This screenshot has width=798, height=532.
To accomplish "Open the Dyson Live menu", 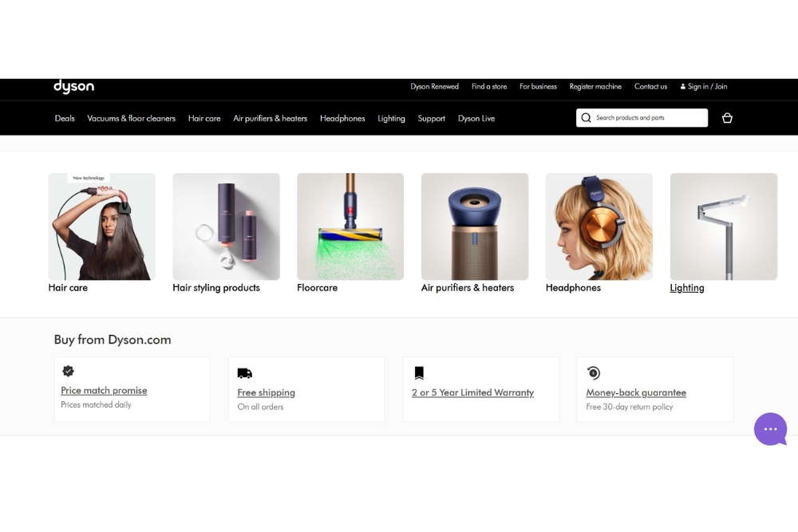I will tap(476, 119).
